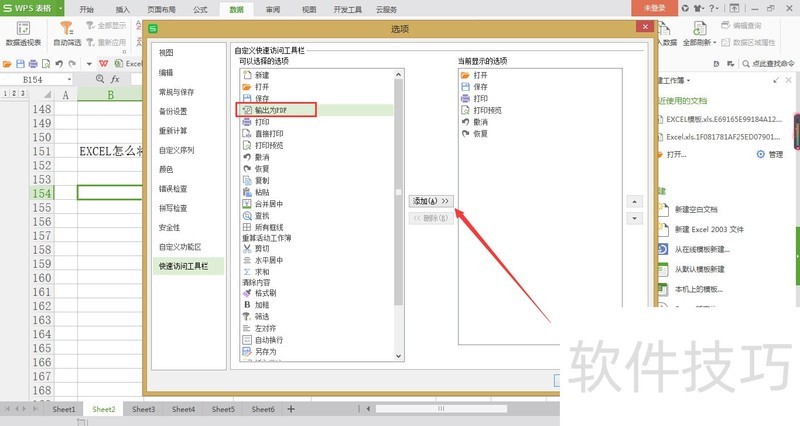Click 从默认模板新建 in task pane
The height and width of the screenshot is (426, 800).
tap(699, 269)
